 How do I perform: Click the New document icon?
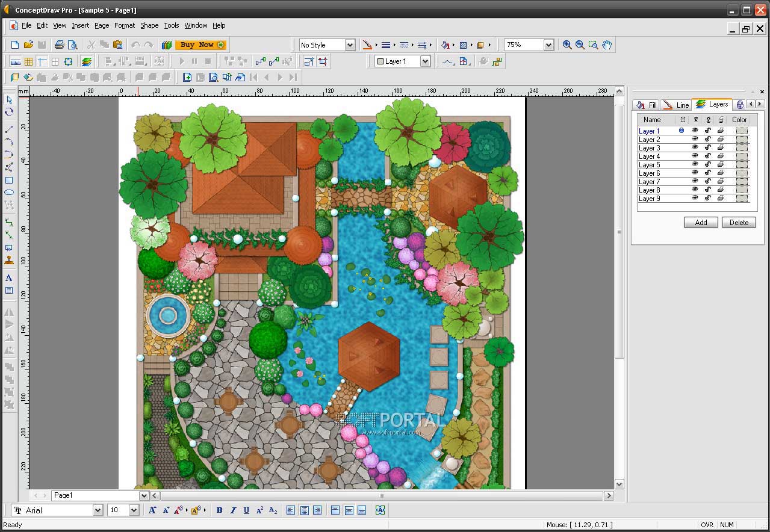pos(15,45)
